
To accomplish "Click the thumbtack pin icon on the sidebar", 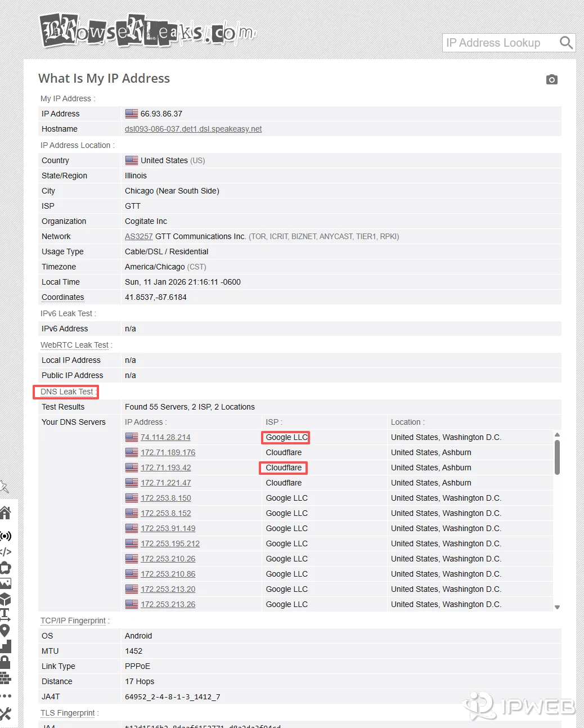I will (6, 487).
